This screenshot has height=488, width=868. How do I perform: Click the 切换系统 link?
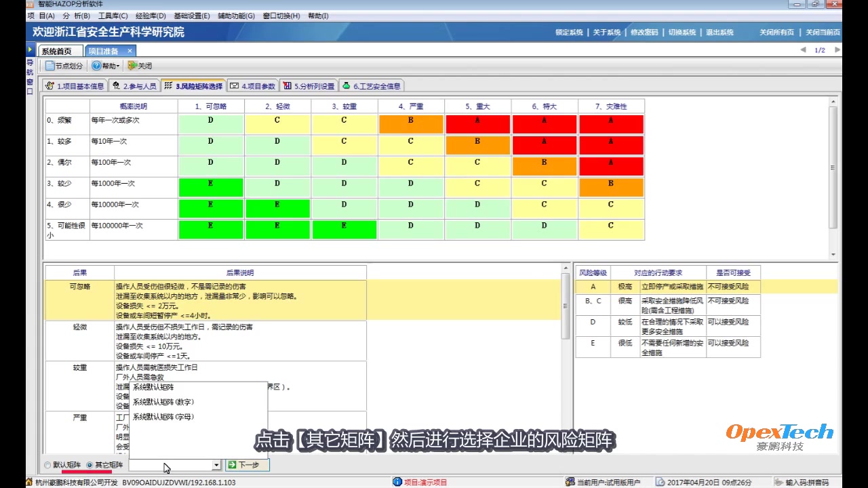coord(682,33)
